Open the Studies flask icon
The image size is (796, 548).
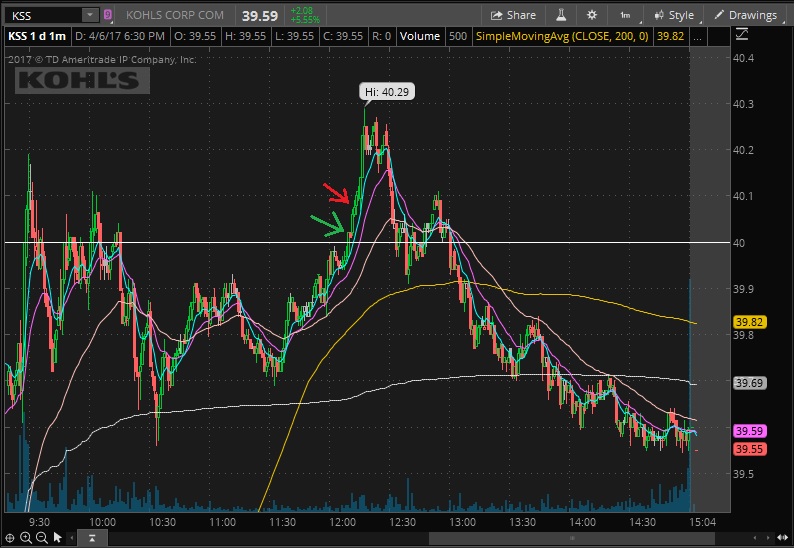click(561, 15)
